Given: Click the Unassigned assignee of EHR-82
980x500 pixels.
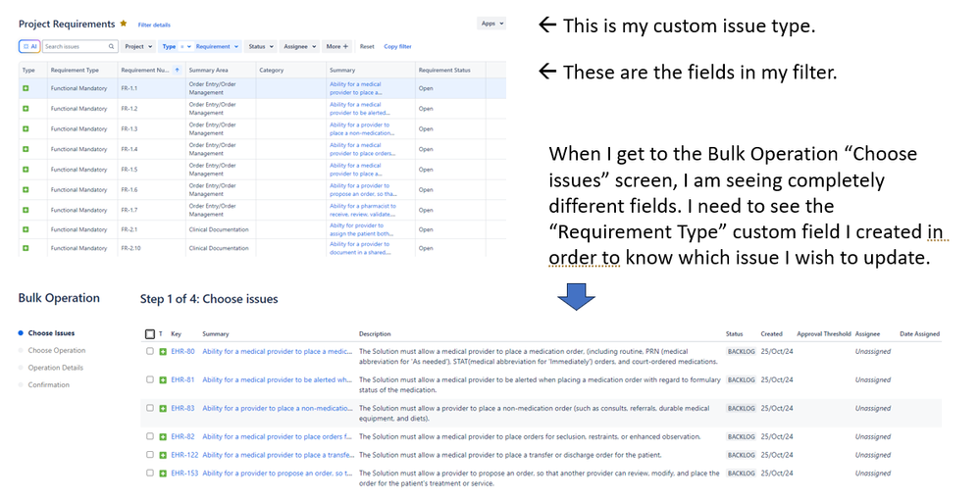Looking at the screenshot, I should (873, 437).
